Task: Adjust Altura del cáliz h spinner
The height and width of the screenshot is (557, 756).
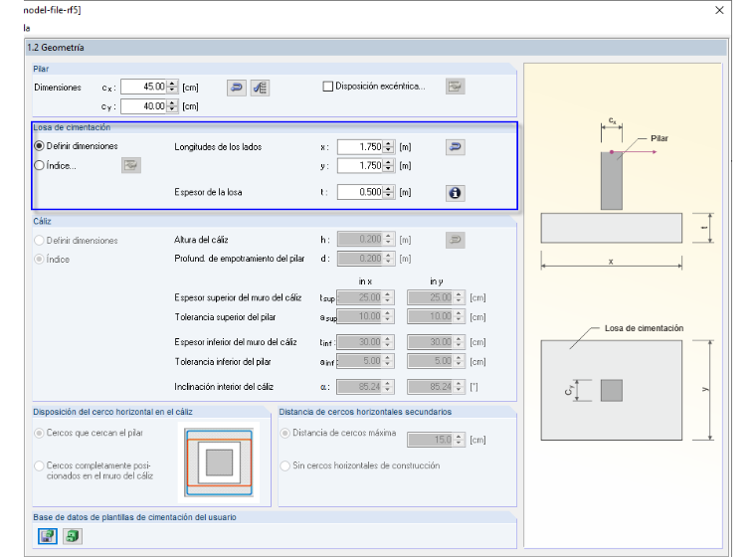Action: tap(389, 239)
